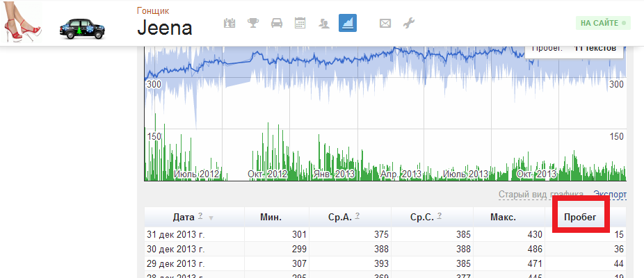Viewport: 644px width, 278px height.
Task: Click the envelope icon to send message
Action: click(385, 23)
